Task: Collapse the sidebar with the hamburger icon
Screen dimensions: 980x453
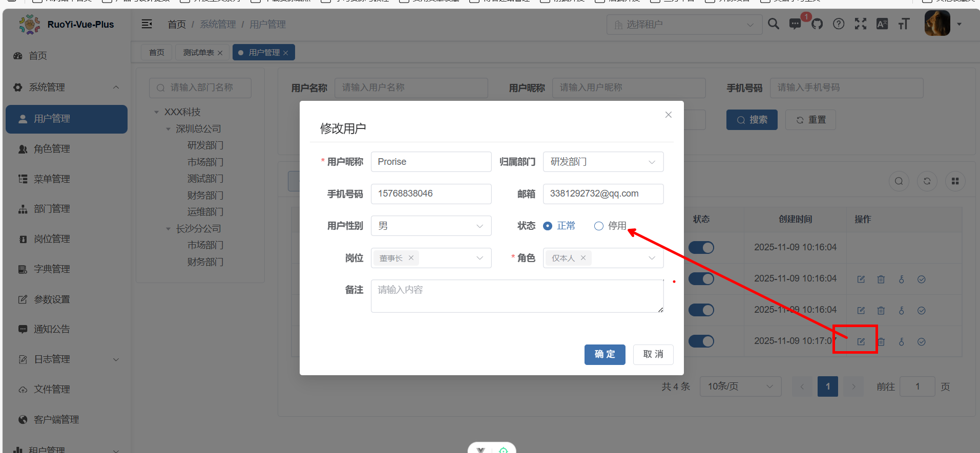Action: [147, 24]
